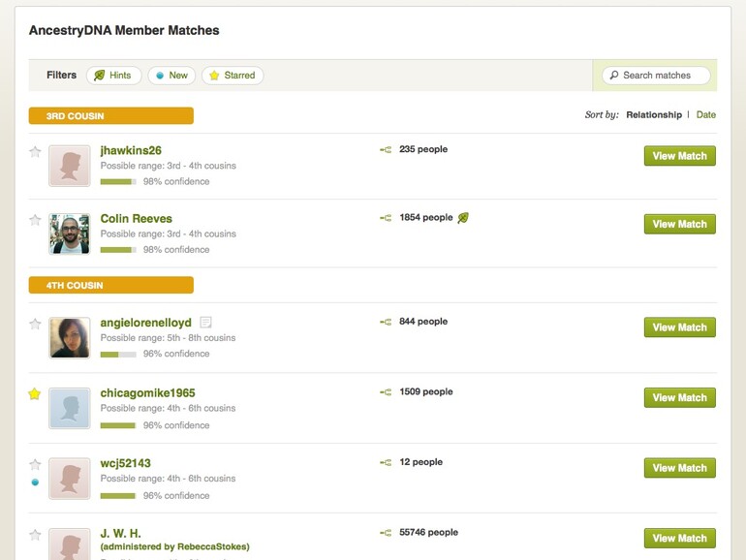Click the 3RD COUSIN section header
Image resolution: width=746 pixels, height=560 pixels.
[x=110, y=115]
